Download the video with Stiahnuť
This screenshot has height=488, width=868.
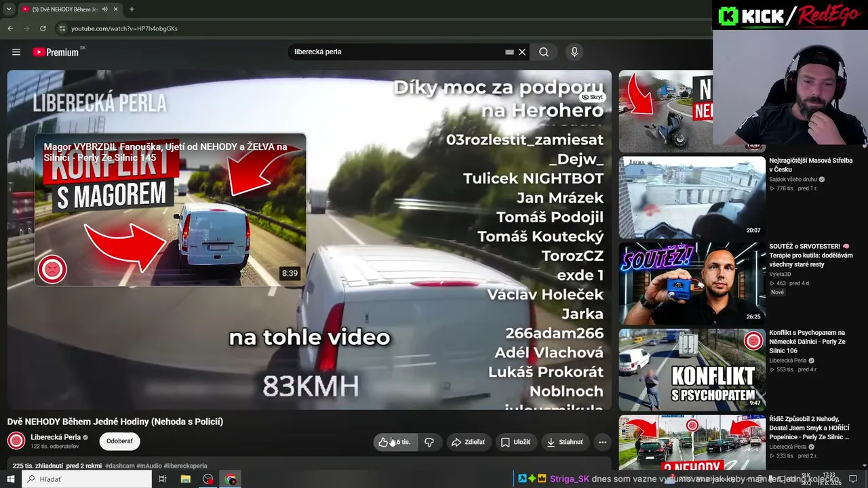point(565,442)
